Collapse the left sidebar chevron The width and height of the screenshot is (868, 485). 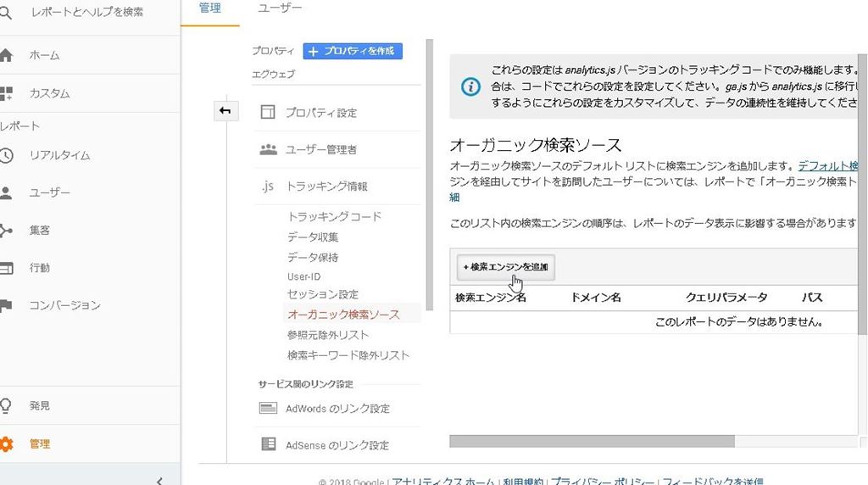pos(159,480)
